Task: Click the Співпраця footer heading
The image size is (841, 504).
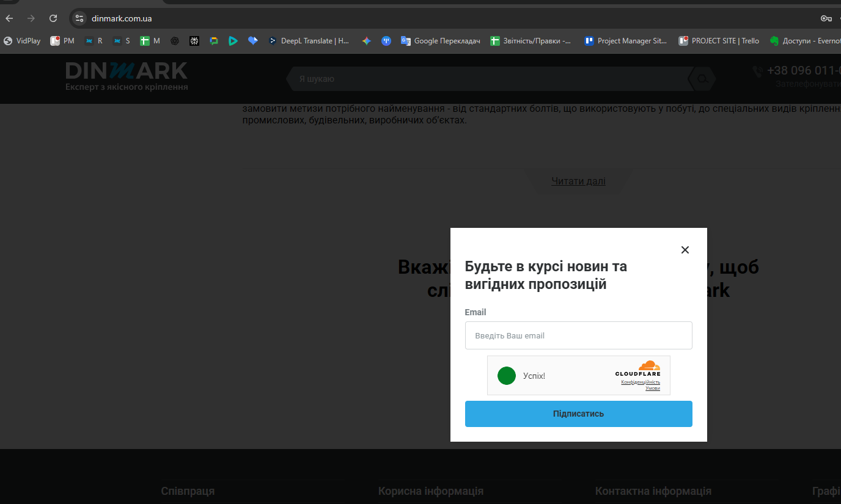Action: pos(188,491)
